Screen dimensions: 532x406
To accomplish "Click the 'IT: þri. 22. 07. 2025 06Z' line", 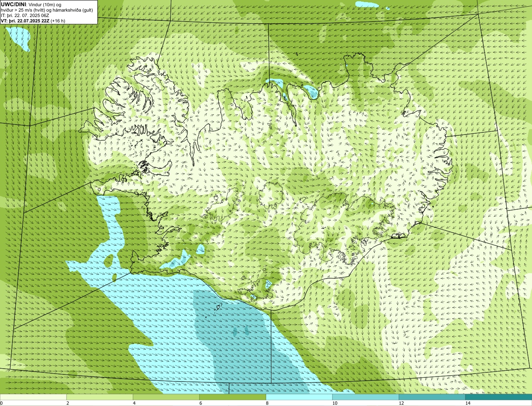I will [25, 15].
